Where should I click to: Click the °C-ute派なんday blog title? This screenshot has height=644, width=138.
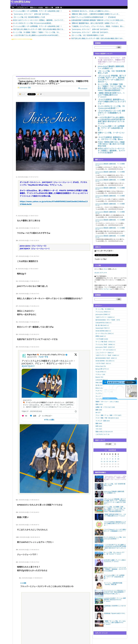(x=20, y=2)
